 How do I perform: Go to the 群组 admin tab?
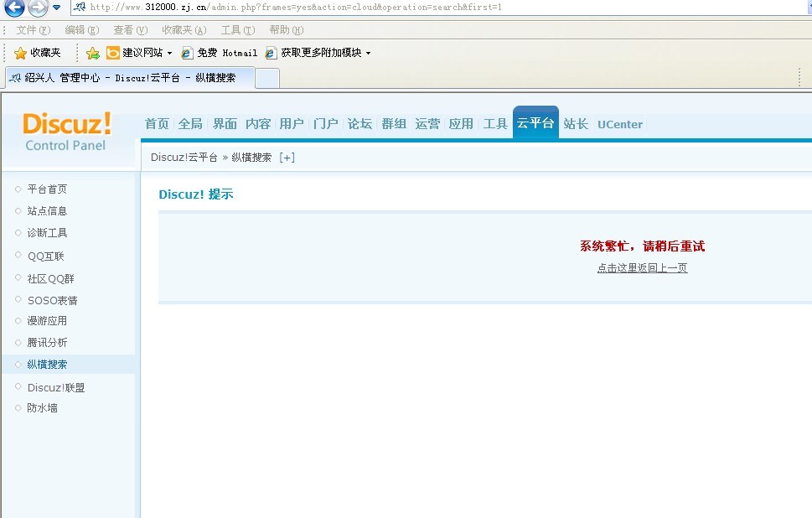[394, 124]
